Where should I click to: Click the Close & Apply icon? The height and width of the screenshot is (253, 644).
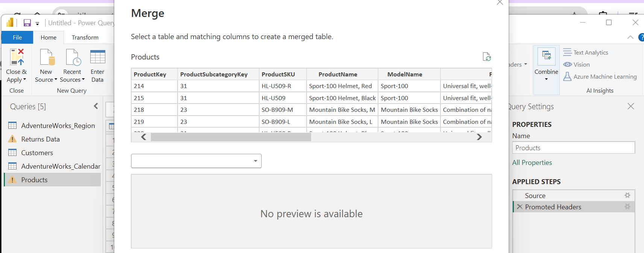tap(17, 57)
